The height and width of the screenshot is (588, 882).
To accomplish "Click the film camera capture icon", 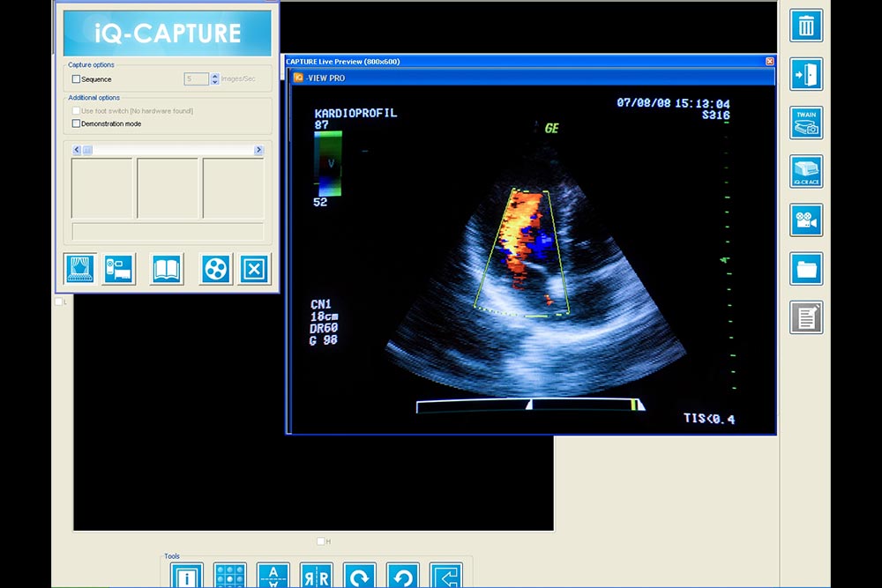I will [806, 220].
